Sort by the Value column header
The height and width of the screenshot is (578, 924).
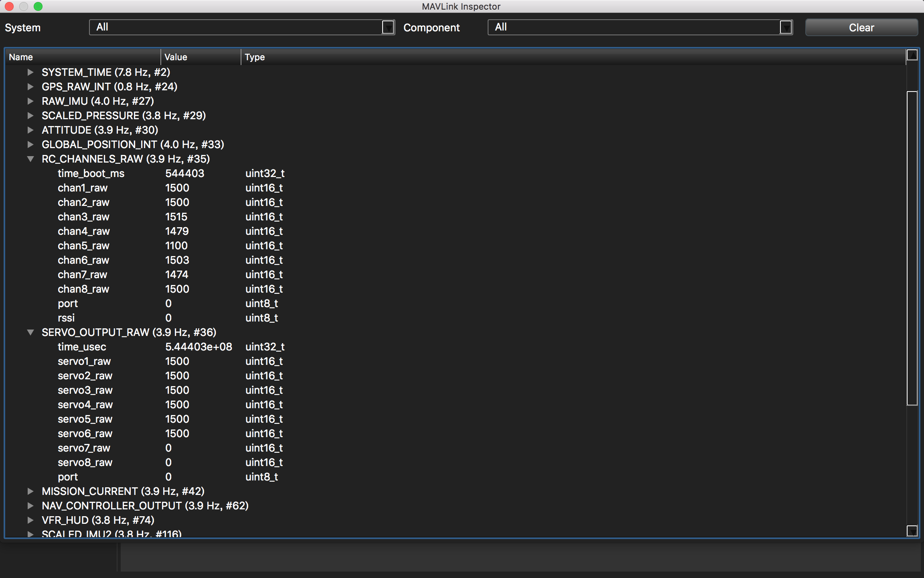201,57
